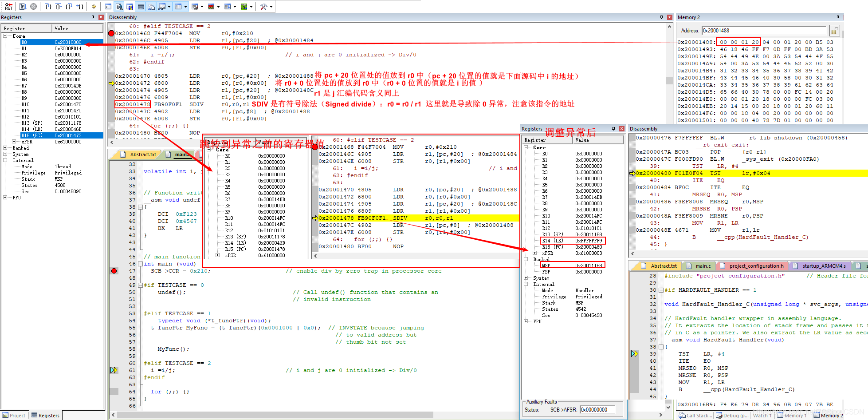Close the left Registers panel
The width and height of the screenshot is (868, 420).
[x=101, y=17]
